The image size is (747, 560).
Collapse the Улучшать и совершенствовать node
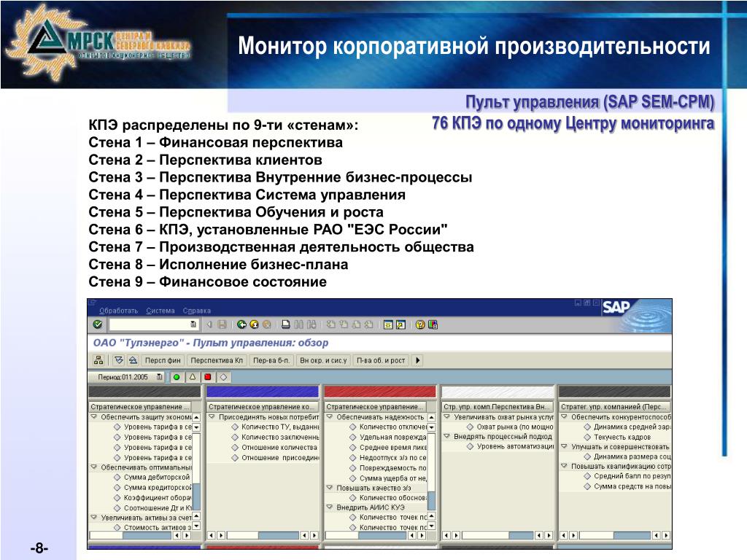click(564, 447)
